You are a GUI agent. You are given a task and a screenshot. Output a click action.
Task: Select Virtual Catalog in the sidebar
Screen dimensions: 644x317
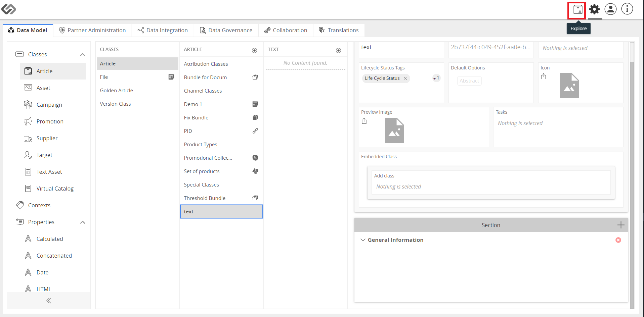[53, 189]
